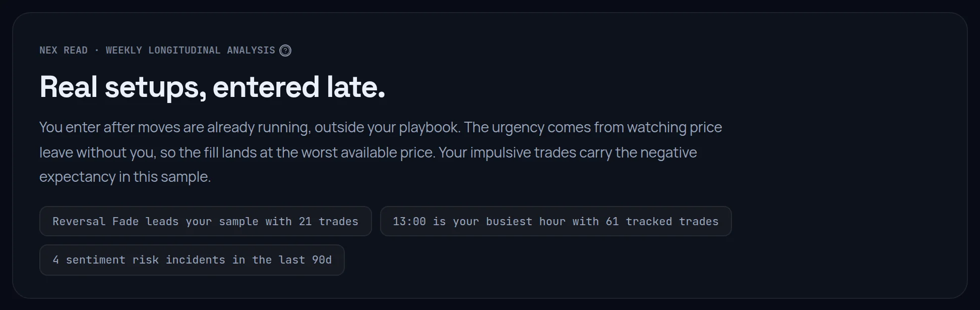
Task: Click the word 'urgency' in the description
Action: pyautogui.click(x=518, y=128)
